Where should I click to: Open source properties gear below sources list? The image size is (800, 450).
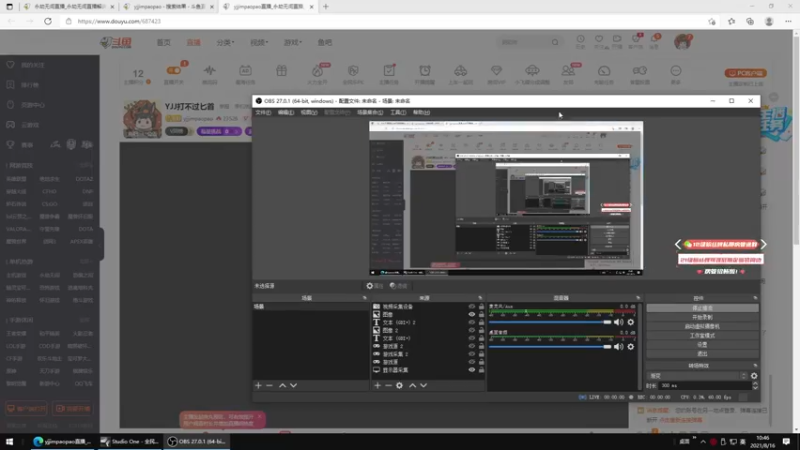click(x=399, y=386)
